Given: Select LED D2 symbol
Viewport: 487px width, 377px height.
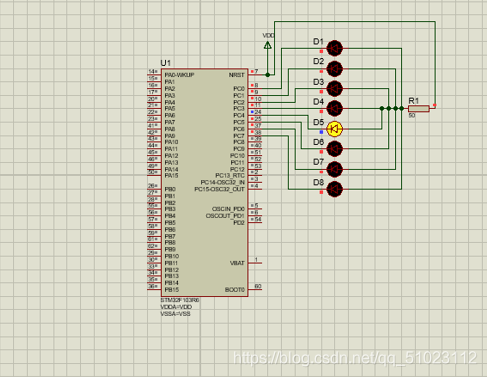Looking at the screenshot, I should (x=334, y=69).
